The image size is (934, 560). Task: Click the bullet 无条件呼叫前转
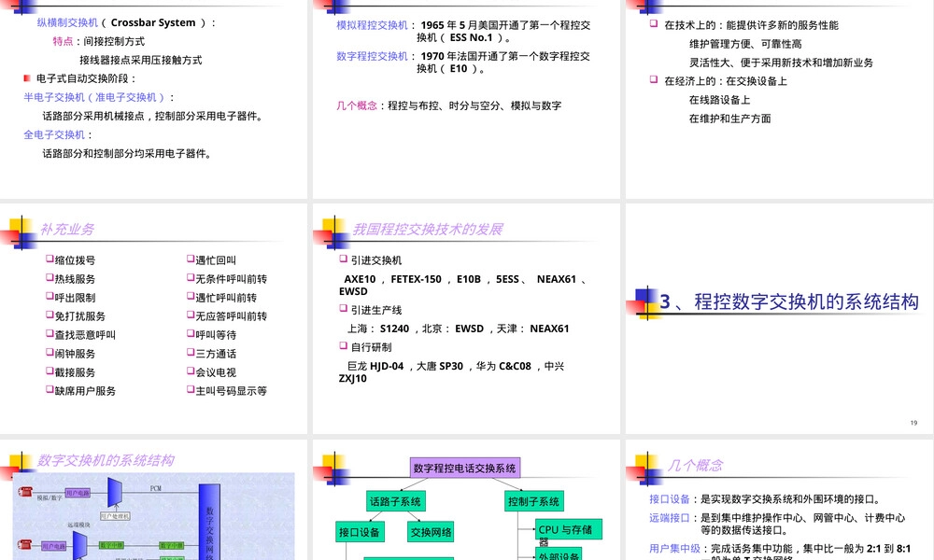coord(227,279)
